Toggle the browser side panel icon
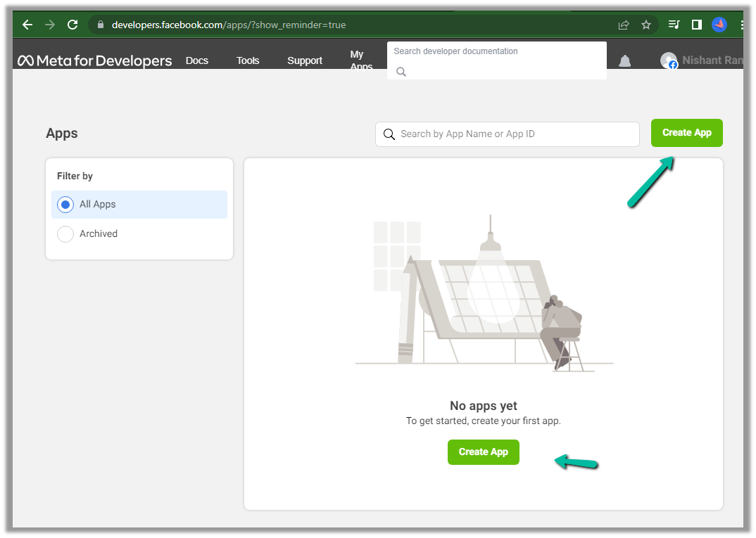Viewport: 756px width, 538px height. point(696,25)
